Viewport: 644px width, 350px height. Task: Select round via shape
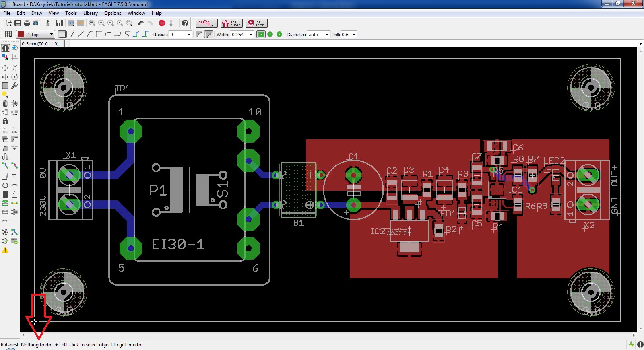tap(270, 35)
